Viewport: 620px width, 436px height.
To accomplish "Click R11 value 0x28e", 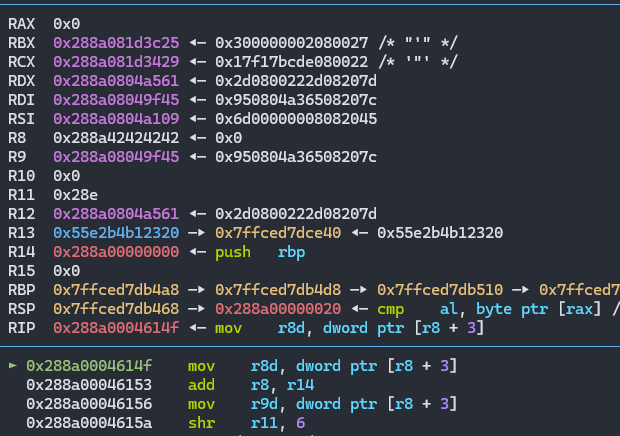I will pos(76,195).
